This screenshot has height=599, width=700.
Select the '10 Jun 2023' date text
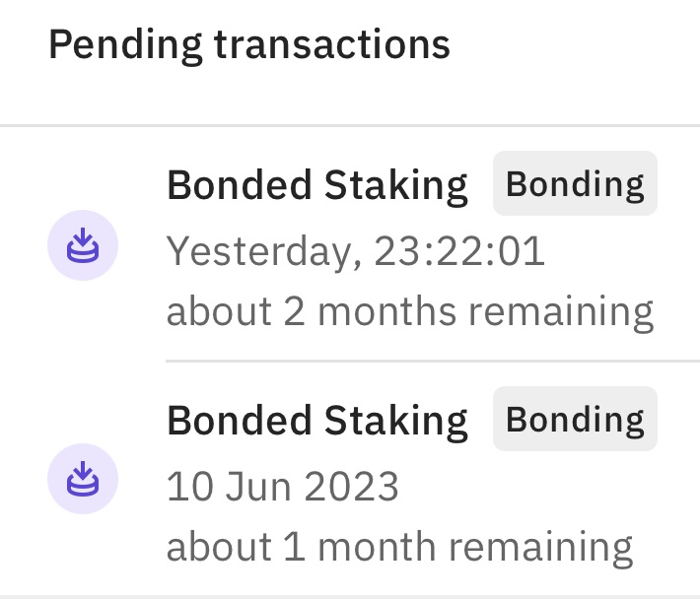pos(282,486)
